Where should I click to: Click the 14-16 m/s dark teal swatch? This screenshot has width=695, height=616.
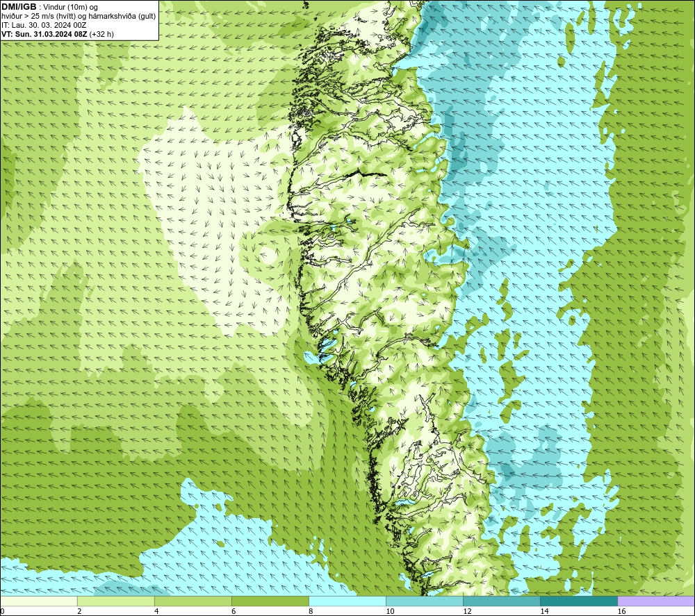pos(579,601)
